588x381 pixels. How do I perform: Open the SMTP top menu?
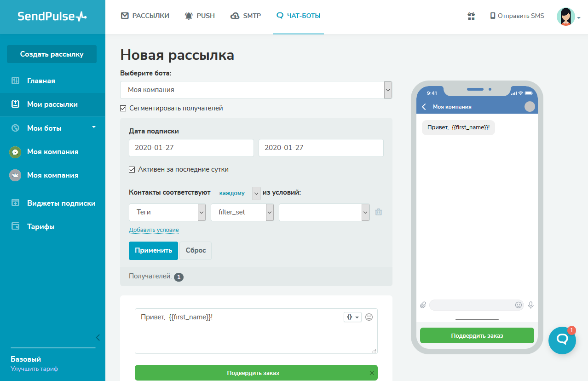point(246,16)
